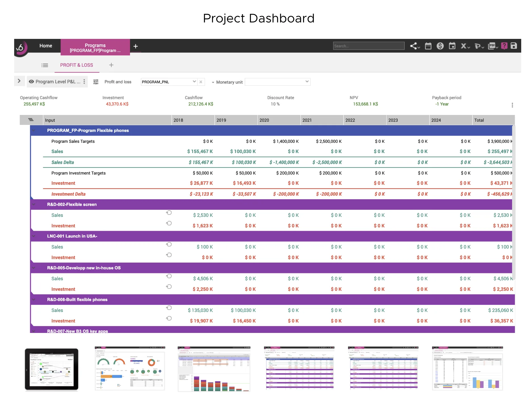The width and height of the screenshot is (532, 407).
Task: Click Investment Delta row label
Action: coord(68,194)
